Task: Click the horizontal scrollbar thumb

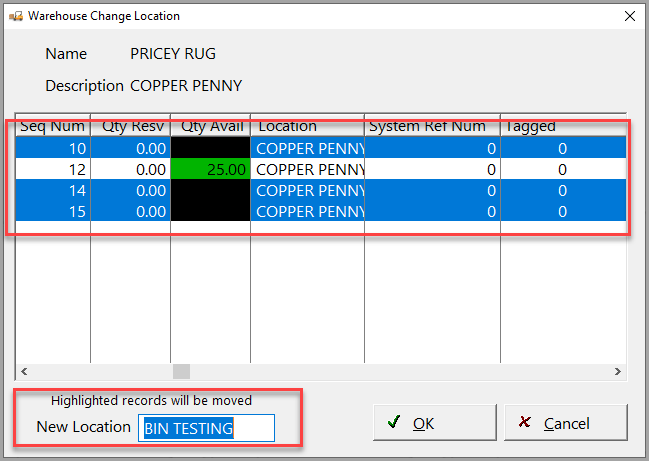Action: [181, 371]
